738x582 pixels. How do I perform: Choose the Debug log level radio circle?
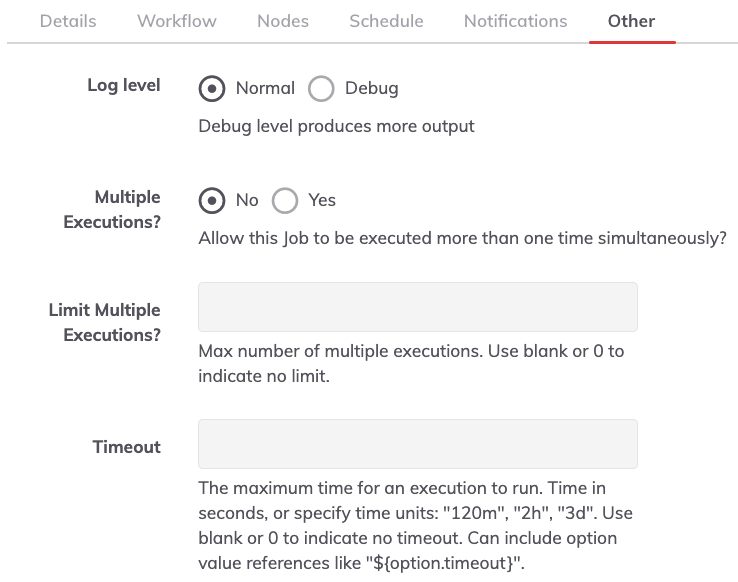pyautogui.click(x=321, y=88)
